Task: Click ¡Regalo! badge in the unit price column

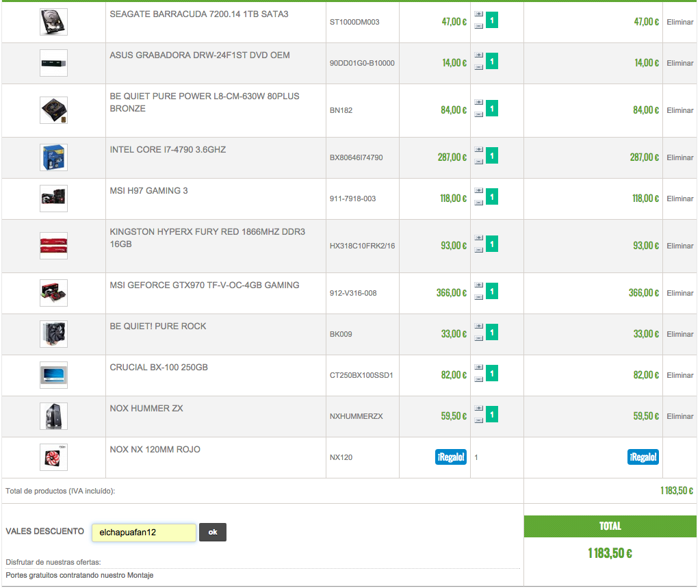Action: (451, 457)
